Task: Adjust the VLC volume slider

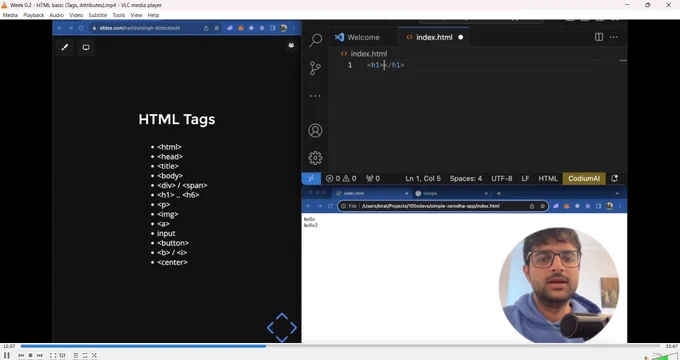Action: (664, 356)
